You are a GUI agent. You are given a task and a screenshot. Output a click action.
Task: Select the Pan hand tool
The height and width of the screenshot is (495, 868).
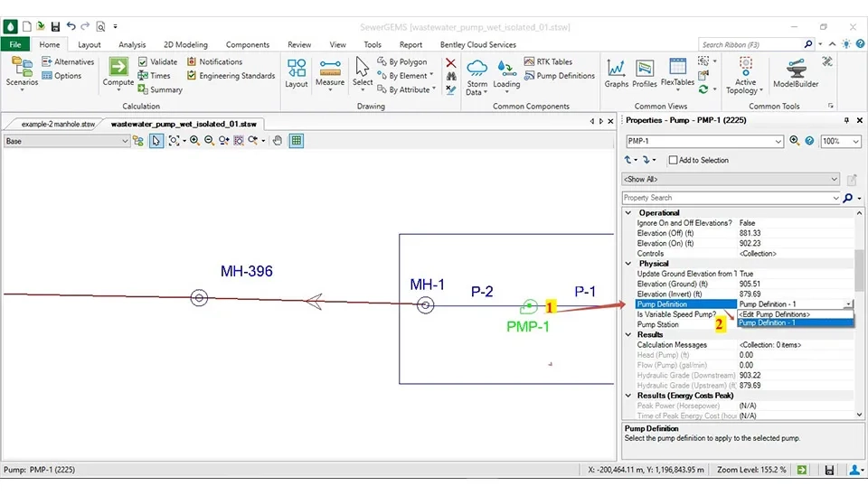(x=278, y=141)
